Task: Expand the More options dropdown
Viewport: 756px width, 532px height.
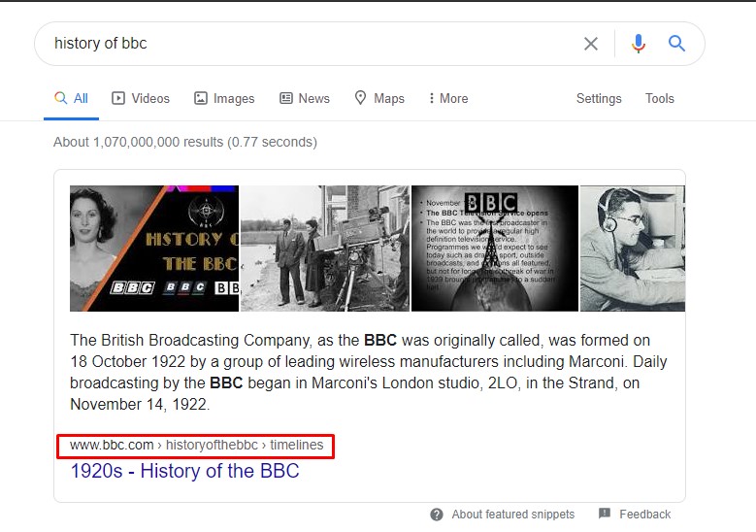Action: point(447,98)
